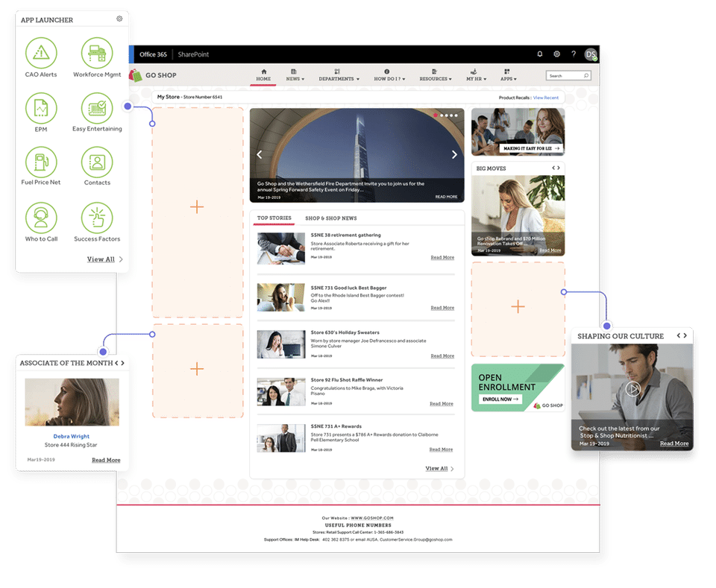Read more on Store 630's Holiday Sweaters
The height and width of the screenshot is (588, 716).
(442, 355)
